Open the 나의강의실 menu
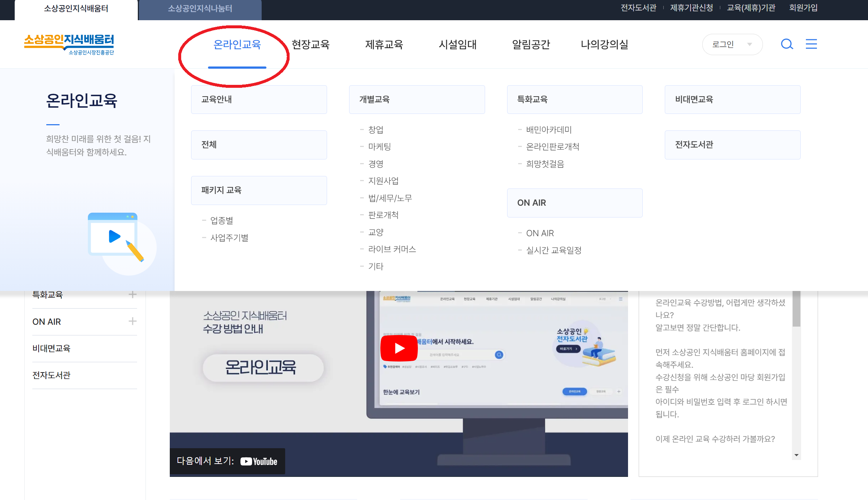 (x=604, y=44)
